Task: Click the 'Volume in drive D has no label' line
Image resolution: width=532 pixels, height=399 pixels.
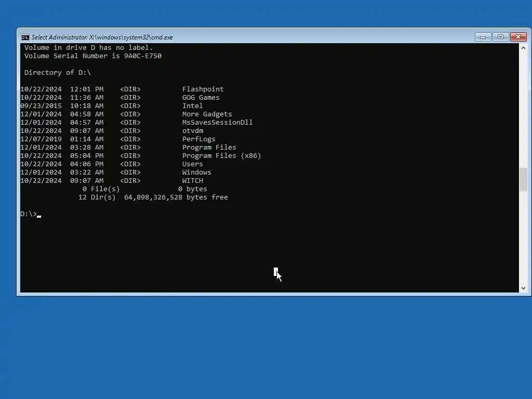Action: point(88,48)
